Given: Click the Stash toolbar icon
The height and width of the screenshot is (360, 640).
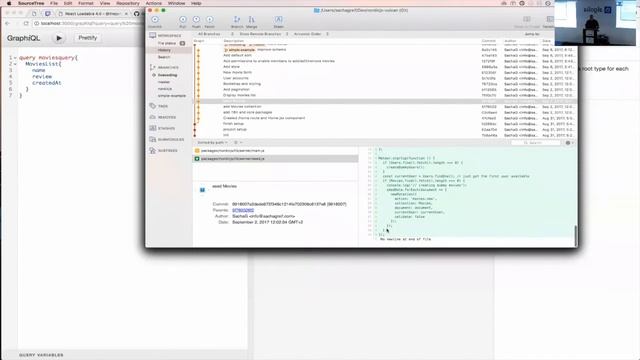Looking at the screenshot, I should (278, 20).
